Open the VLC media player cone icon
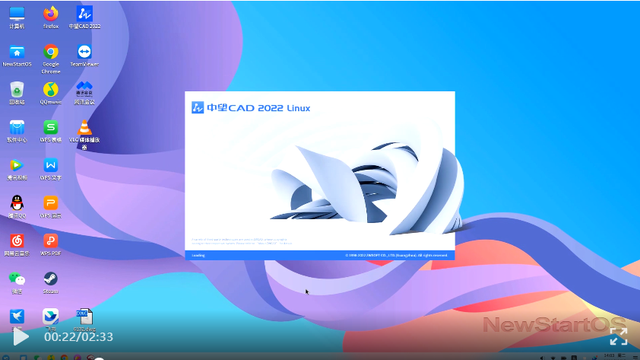 pos(84,135)
